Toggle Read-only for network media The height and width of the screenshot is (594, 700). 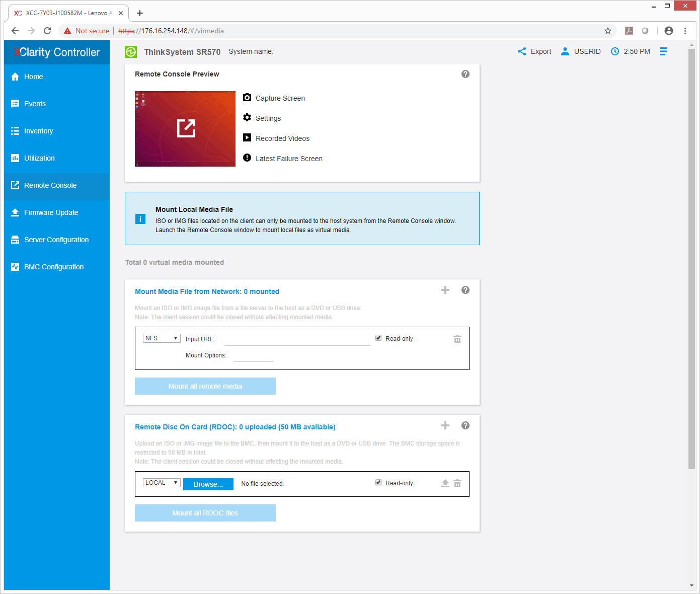coord(378,338)
